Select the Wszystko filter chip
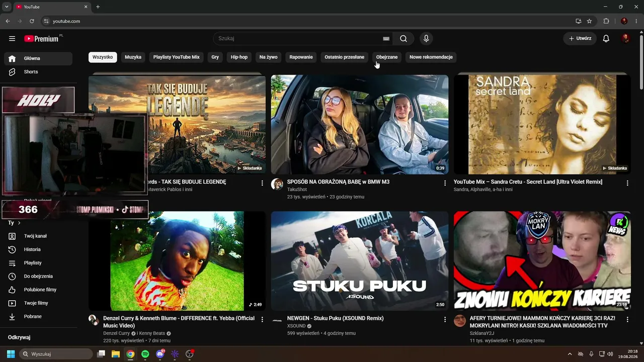Screen dimensions: 644x362 (103, 57)
